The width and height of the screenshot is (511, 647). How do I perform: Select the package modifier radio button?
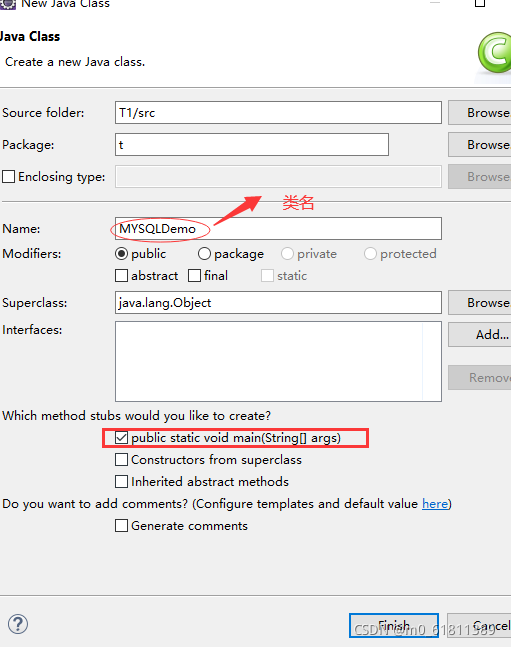tap(204, 253)
